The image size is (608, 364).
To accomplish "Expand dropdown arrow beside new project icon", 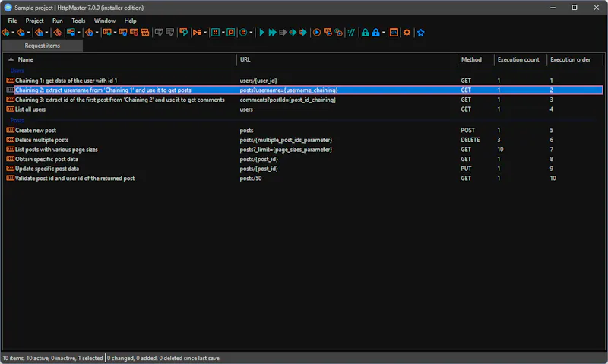I will coord(13,33).
